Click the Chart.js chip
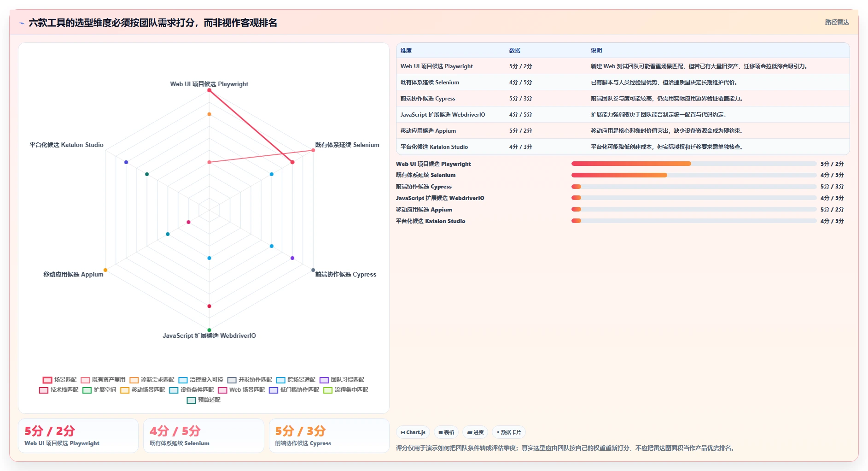 click(413, 432)
